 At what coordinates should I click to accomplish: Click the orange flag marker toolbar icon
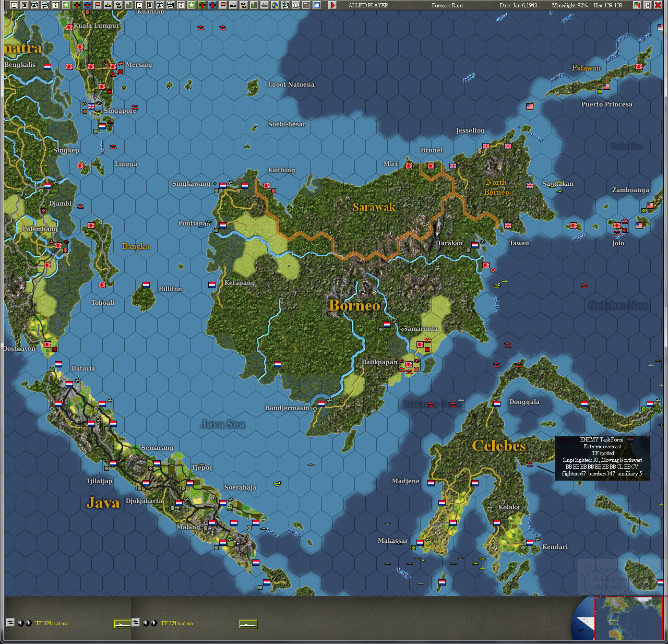coord(97,5)
